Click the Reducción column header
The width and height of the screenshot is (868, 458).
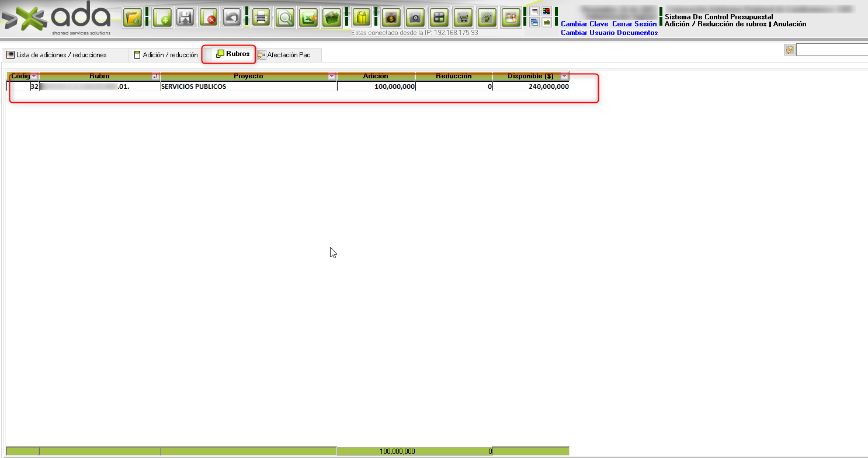click(x=454, y=77)
